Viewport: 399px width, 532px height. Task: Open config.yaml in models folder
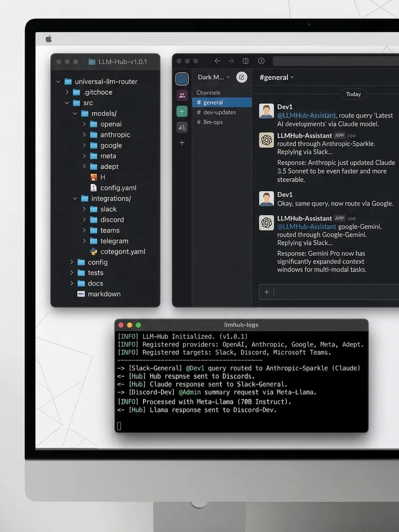pos(113,188)
